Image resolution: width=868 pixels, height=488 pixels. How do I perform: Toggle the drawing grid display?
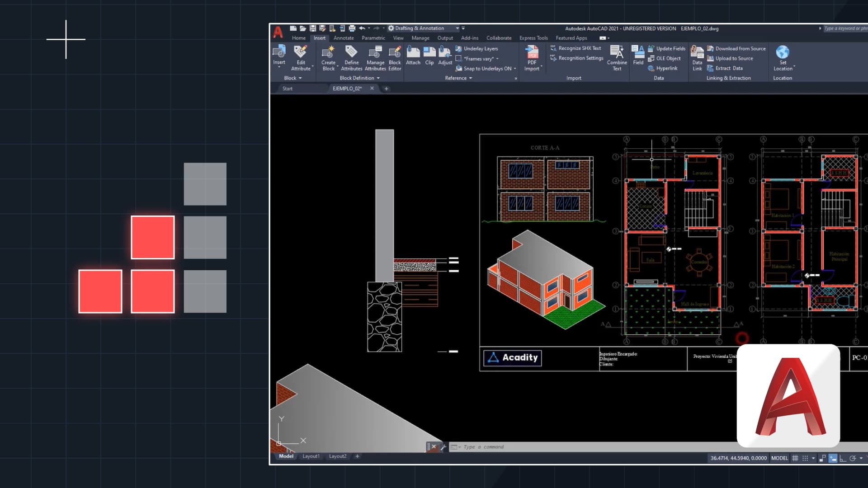(795, 458)
